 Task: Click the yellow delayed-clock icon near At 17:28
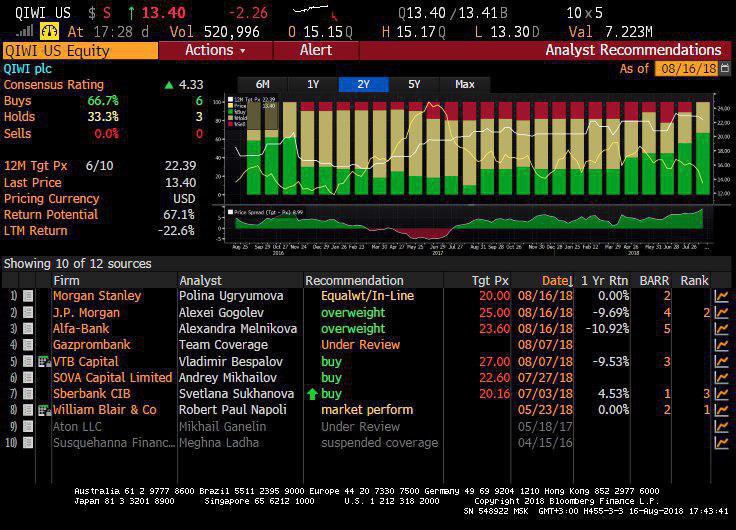[49, 31]
